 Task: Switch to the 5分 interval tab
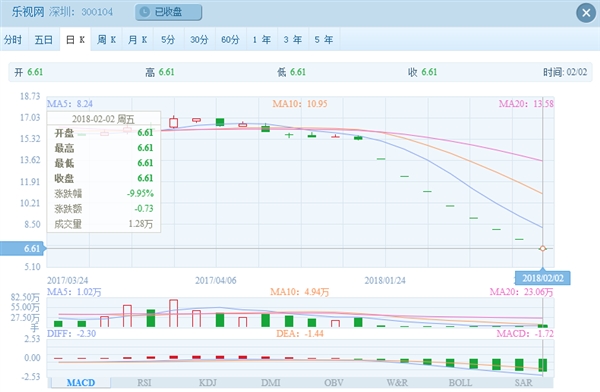coord(168,39)
